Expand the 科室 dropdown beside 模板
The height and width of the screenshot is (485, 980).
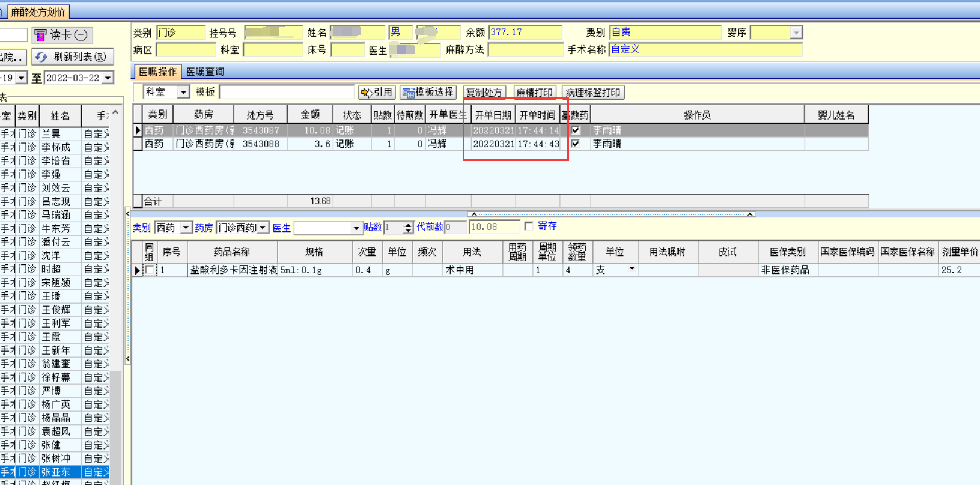tap(183, 92)
